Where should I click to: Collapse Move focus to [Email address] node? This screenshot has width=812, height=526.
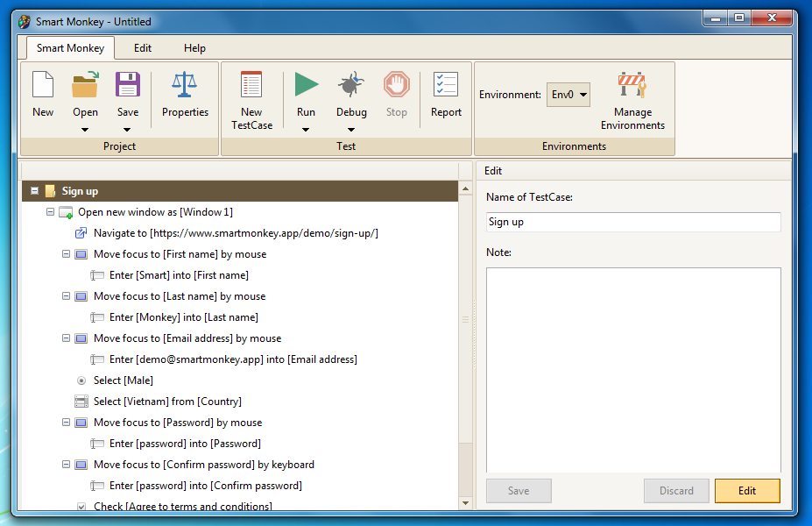click(66, 338)
